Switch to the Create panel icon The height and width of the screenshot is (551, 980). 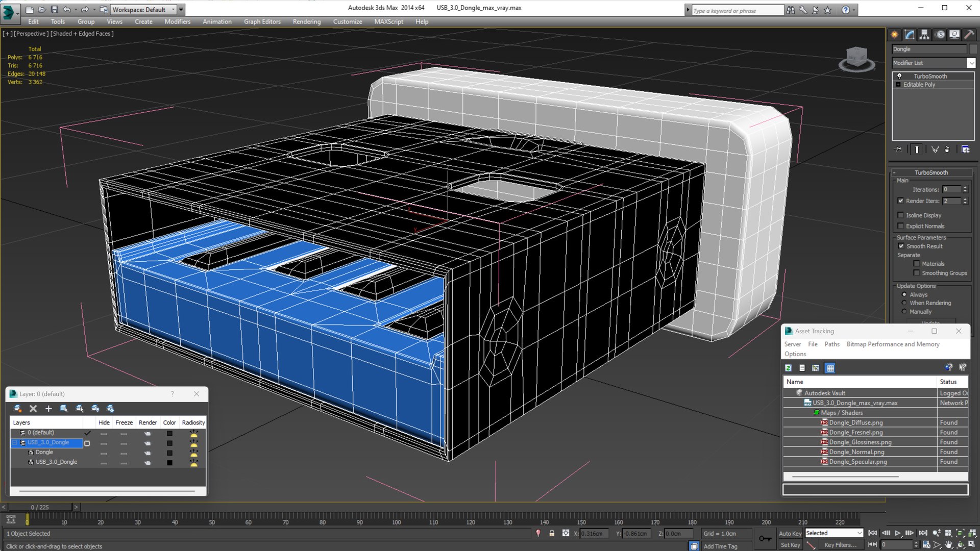(x=895, y=35)
